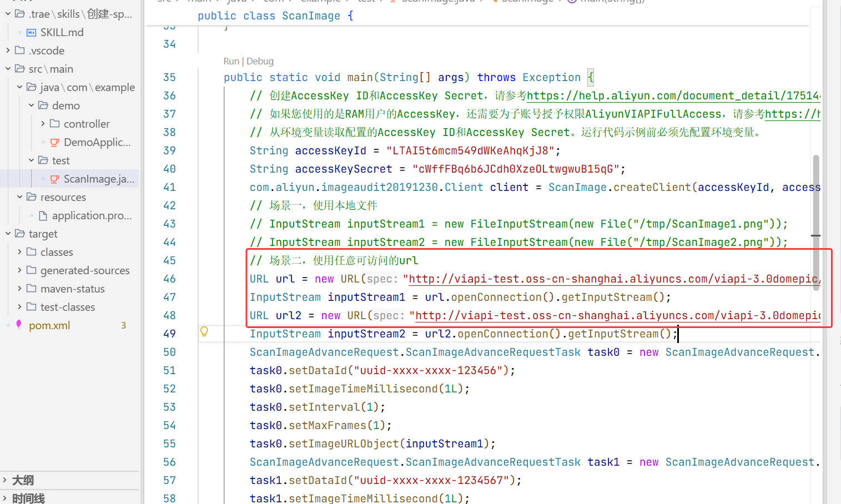Click 'task0.setMaxFrames(1);' on line 54

click(321, 425)
